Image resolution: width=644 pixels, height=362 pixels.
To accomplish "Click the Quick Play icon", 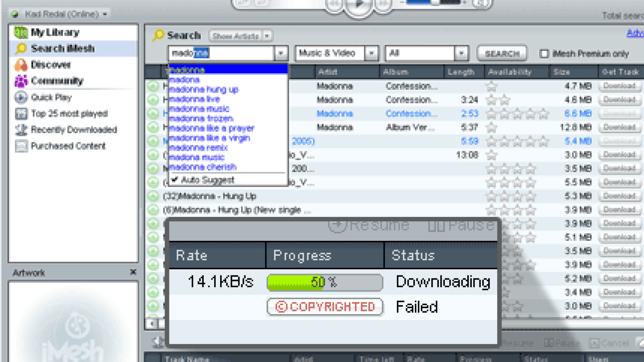I will 21,97.
